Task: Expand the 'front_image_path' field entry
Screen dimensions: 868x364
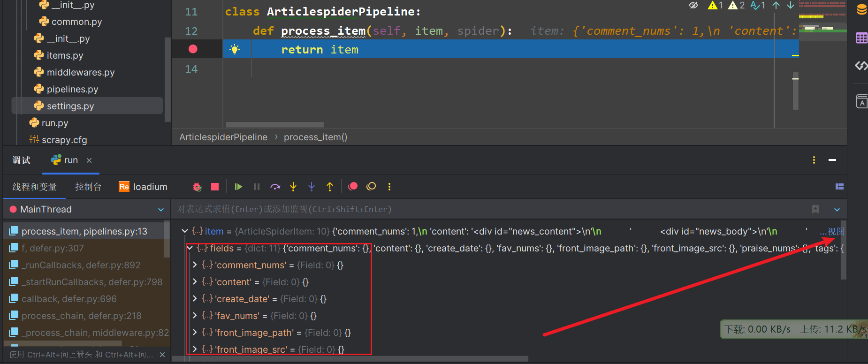Action: click(195, 333)
